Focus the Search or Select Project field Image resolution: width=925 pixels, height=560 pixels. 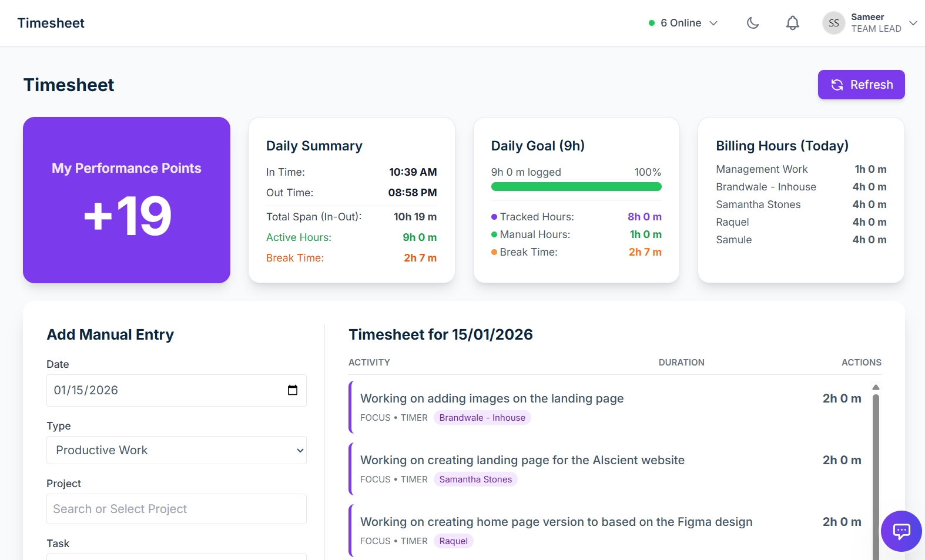click(176, 509)
